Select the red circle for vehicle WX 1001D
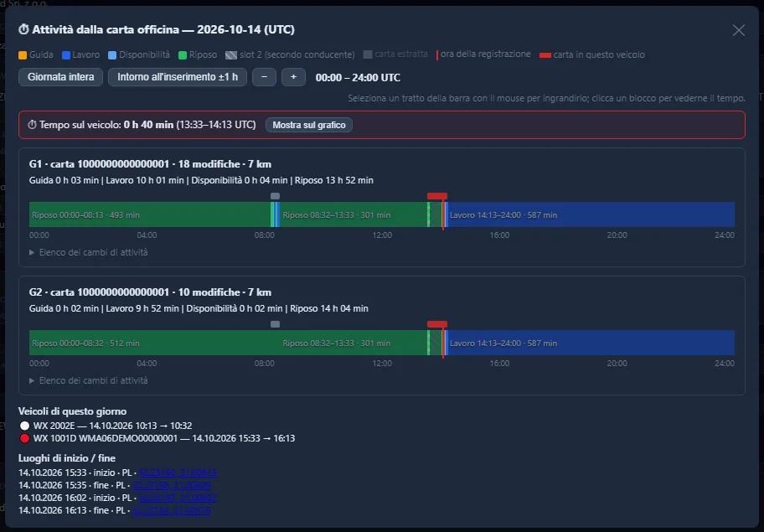 [24, 438]
